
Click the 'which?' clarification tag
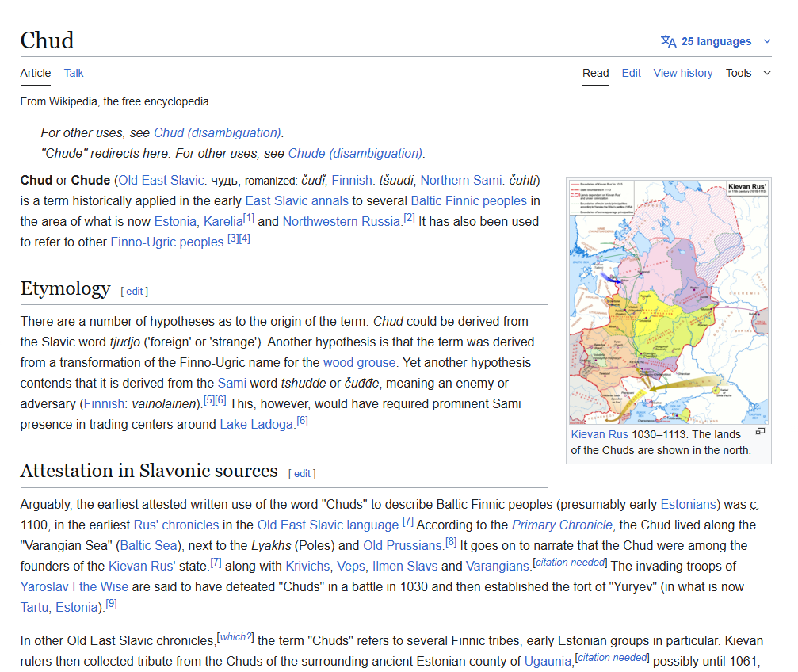(235, 637)
